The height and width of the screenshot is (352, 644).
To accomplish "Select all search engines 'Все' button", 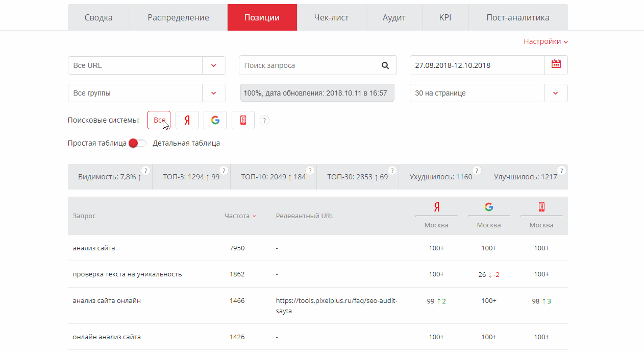I will pyautogui.click(x=159, y=120).
